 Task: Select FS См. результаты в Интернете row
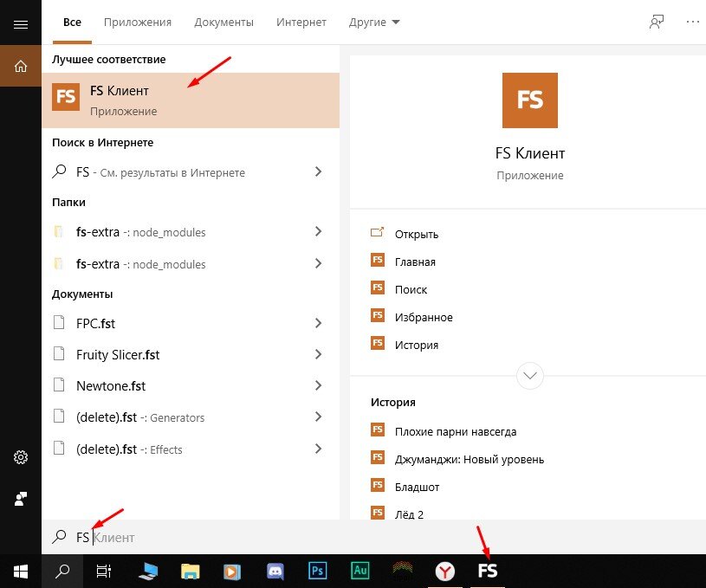[191, 172]
